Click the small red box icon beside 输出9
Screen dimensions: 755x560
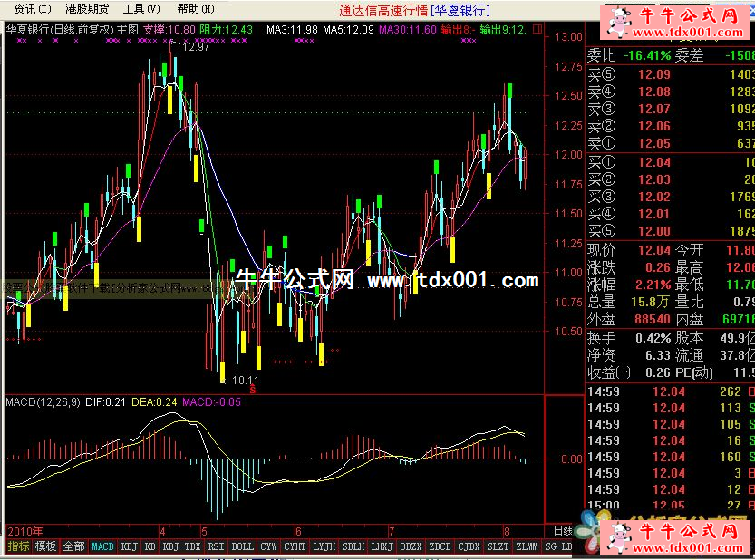[x=537, y=29]
